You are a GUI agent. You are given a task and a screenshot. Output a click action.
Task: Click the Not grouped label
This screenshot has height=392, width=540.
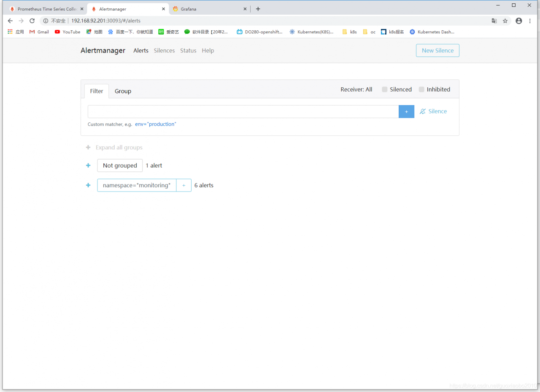point(120,165)
